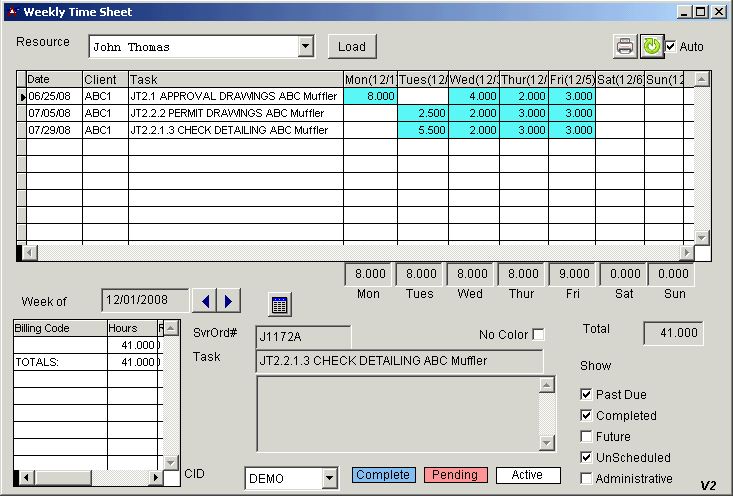
Task: Uncheck the Past Due option
Action: click(x=587, y=394)
